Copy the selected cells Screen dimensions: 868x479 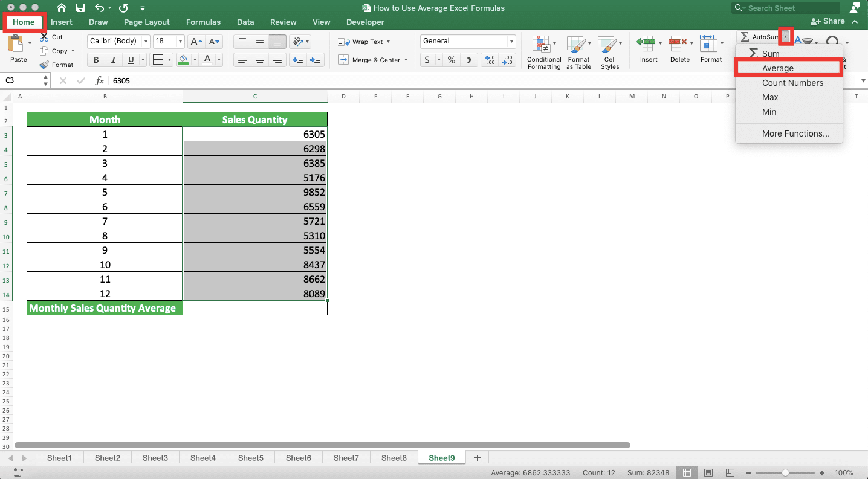pos(44,51)
